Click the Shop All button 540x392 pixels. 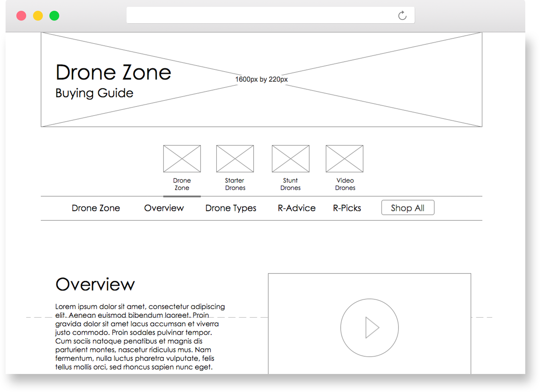click(x=408, y=207)
